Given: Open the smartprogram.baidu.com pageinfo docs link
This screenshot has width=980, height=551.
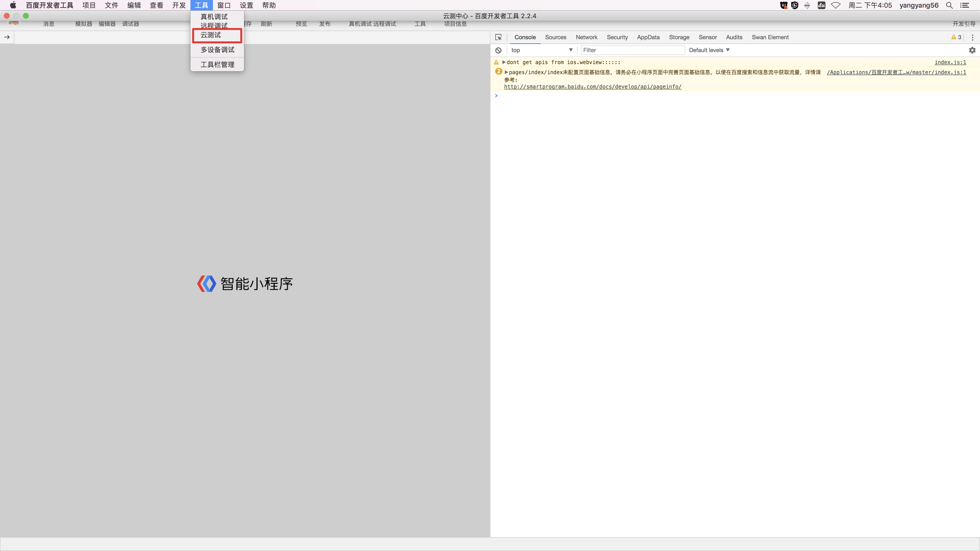Looking at the screenshot, I should click(592, 86).
